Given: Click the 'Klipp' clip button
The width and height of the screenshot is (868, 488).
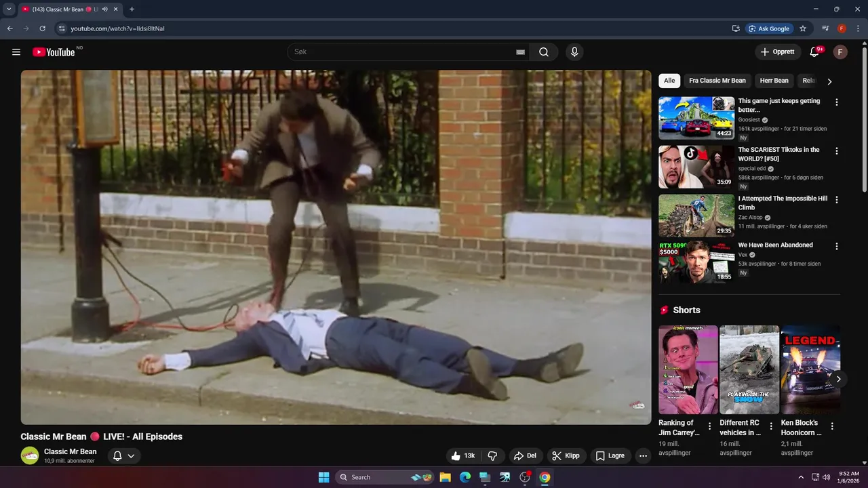Looking at the screenshot, I should pos(566,456).
